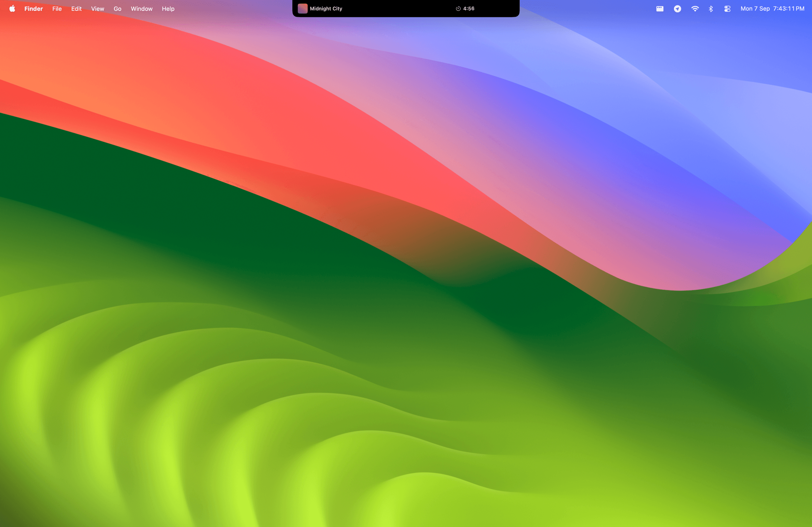Click the 4:56 timer countdown
The image size is (812, 527).
469,9
